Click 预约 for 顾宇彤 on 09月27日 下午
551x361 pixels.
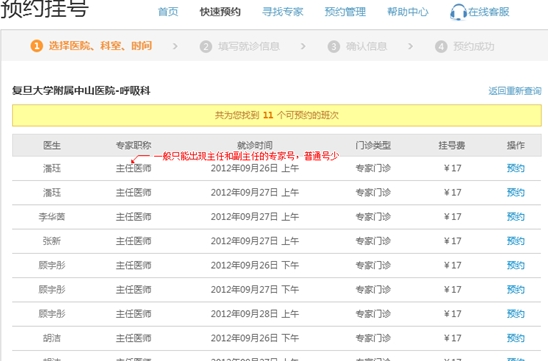point(516,290)
